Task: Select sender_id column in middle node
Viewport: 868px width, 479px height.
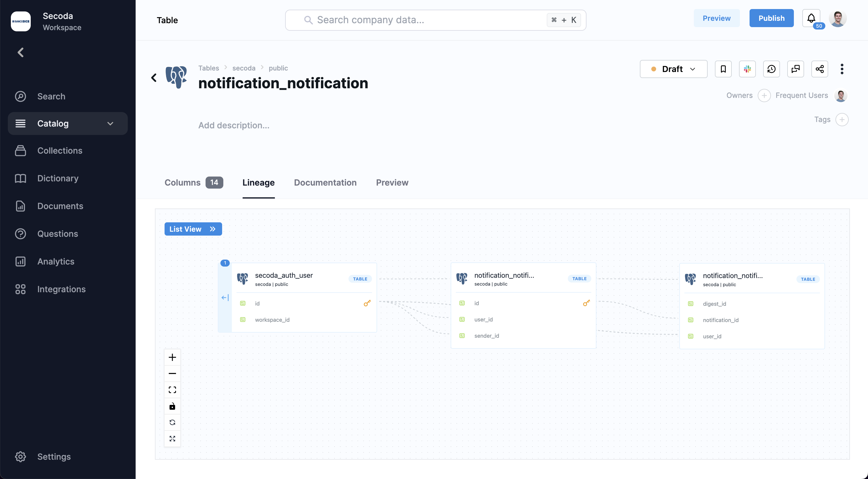Action: tap(486, 336)
